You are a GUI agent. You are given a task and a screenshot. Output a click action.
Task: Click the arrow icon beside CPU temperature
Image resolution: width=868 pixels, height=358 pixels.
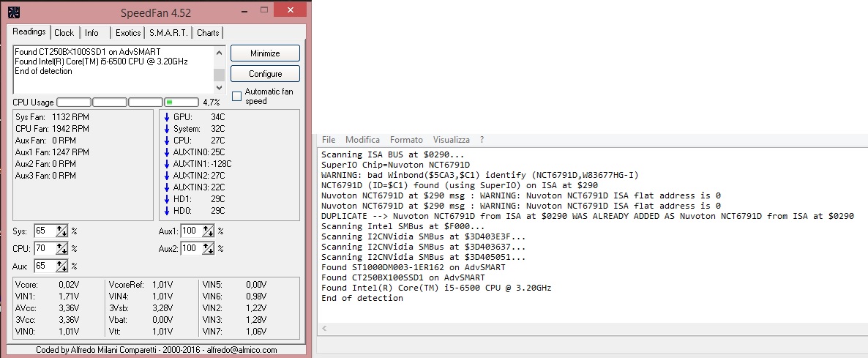point(167,141)
